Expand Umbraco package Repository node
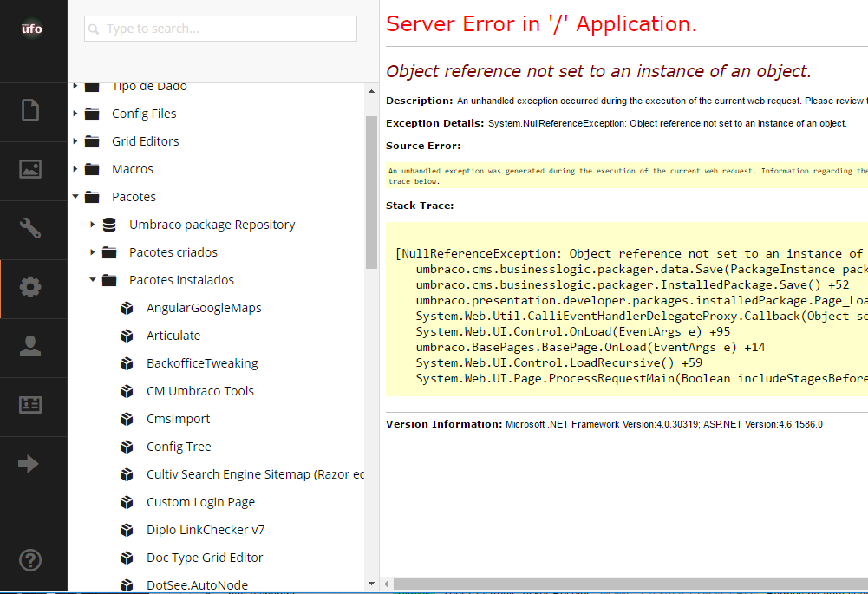This screenshot has width=868, height=594. (93, 225)
